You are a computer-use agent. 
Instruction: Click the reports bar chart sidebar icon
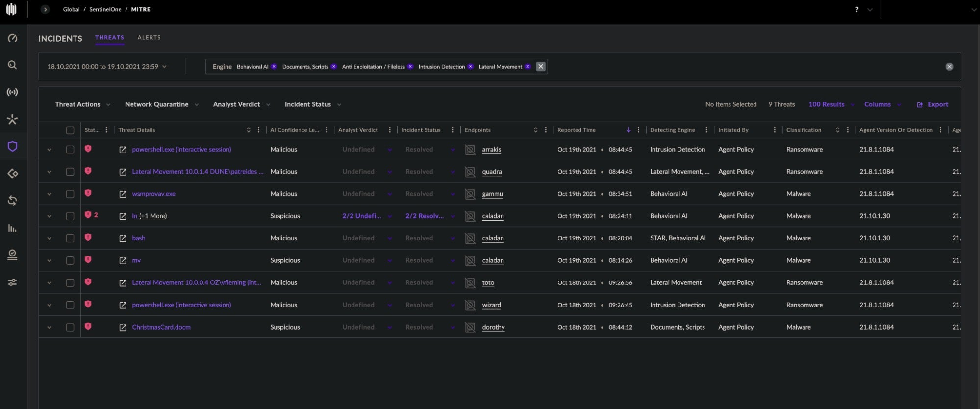pyautogui.click(x=12, y=228)
